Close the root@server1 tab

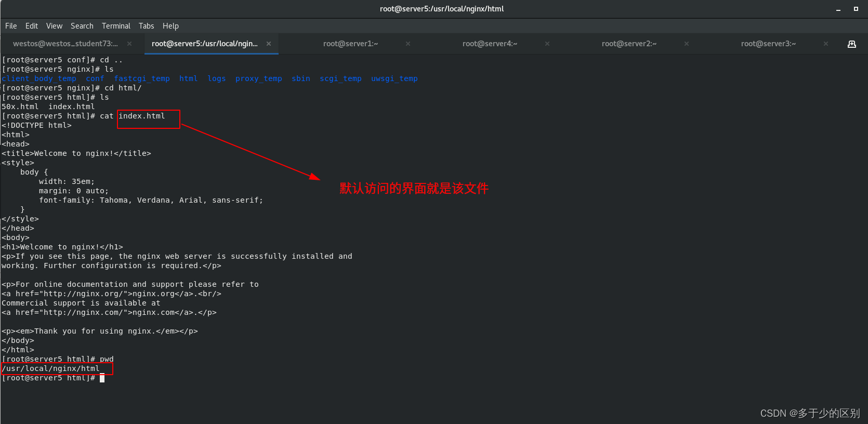[408, 44]
